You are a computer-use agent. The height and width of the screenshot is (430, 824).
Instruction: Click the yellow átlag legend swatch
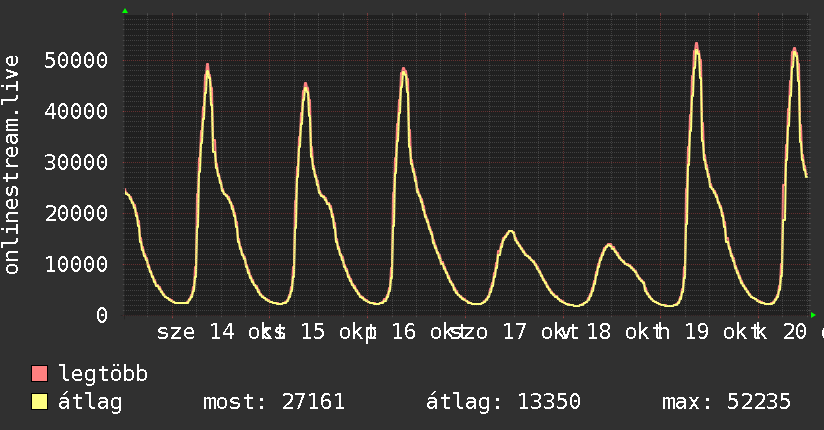pos(39,401)
